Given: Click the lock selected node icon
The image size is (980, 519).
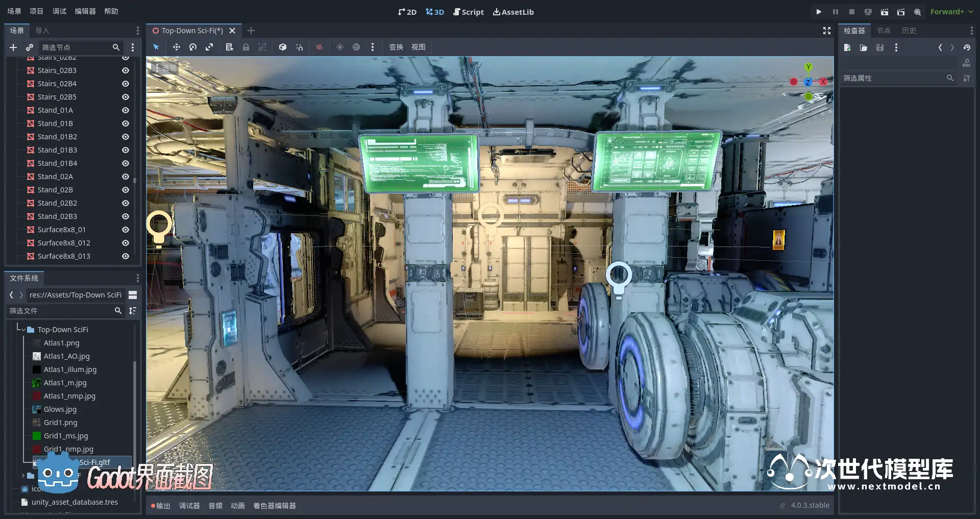Looking at the screenshot, I should [x=246, y=47].
